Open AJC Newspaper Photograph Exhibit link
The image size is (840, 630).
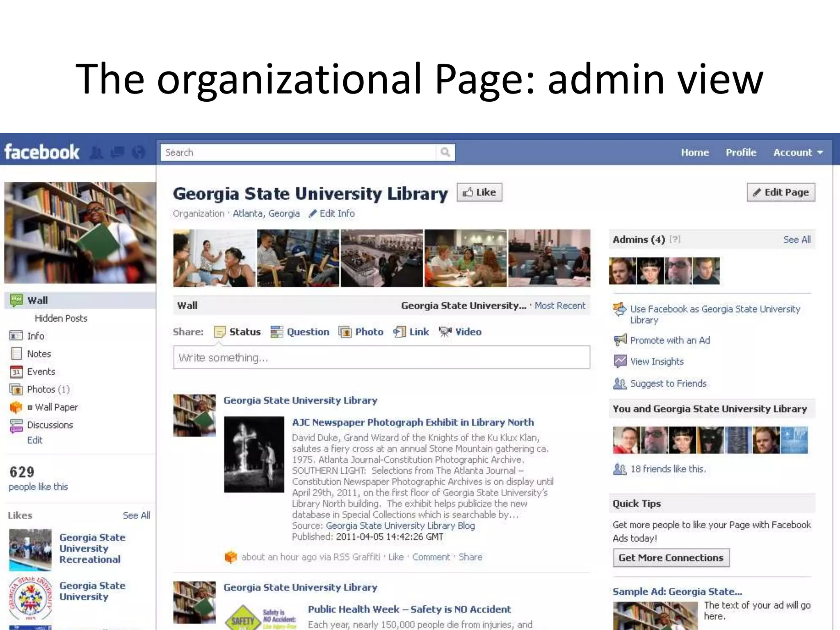(x=413, y=422)
